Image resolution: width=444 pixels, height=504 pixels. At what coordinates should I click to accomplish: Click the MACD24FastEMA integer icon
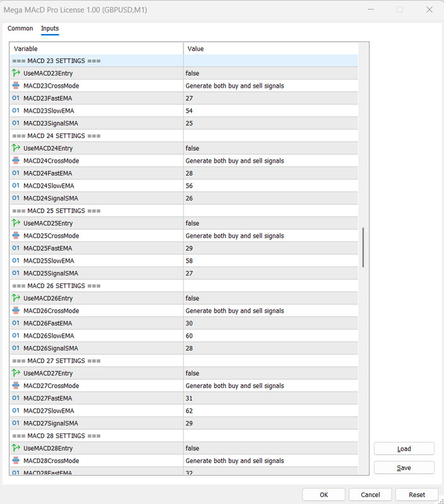pos(16,173)
